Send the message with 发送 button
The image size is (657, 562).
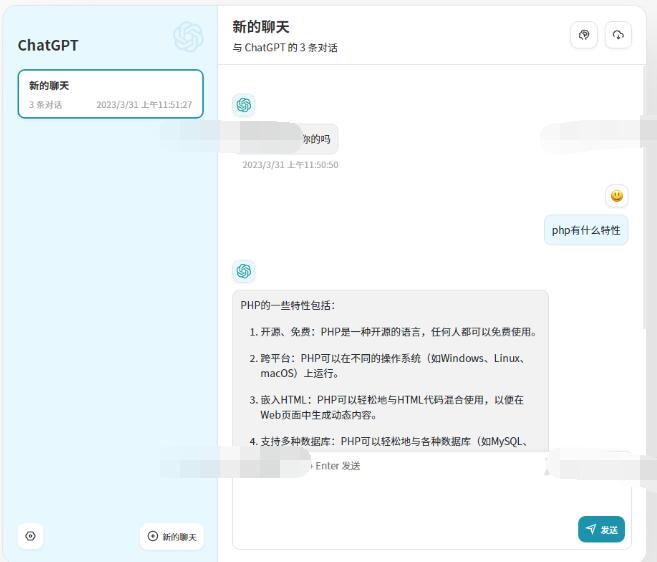coord(601,529)
